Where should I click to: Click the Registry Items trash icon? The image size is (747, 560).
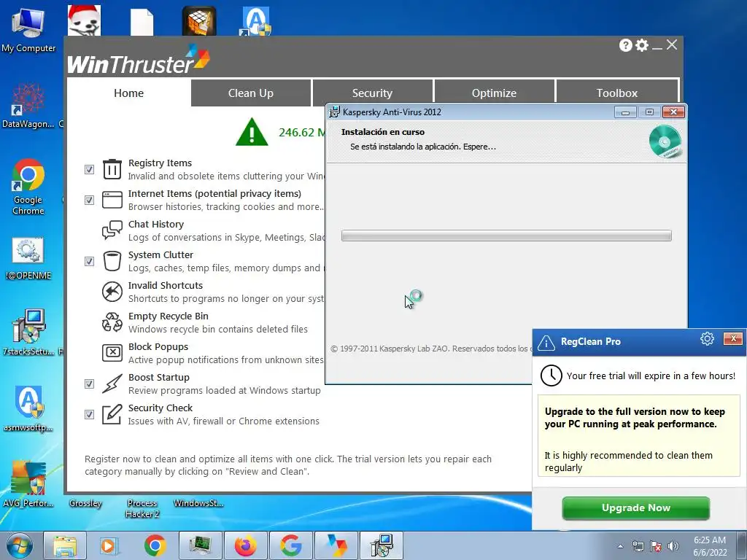(x=112, y=169)
